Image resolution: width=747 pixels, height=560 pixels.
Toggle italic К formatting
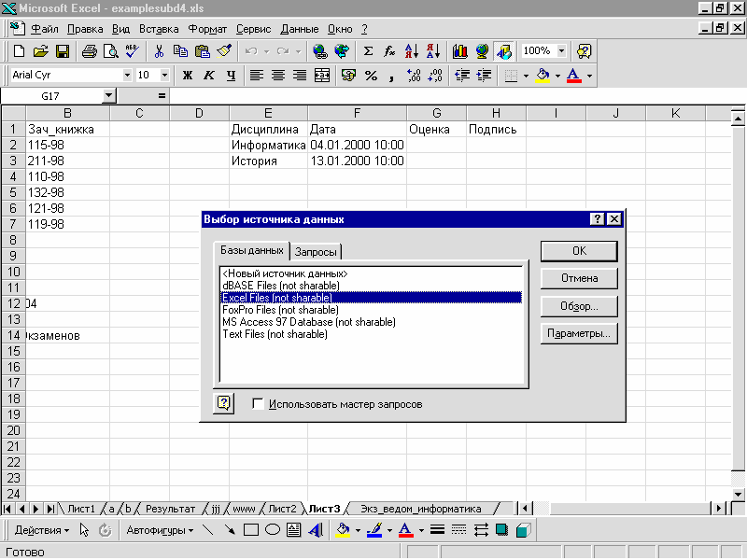pos(209,76)
